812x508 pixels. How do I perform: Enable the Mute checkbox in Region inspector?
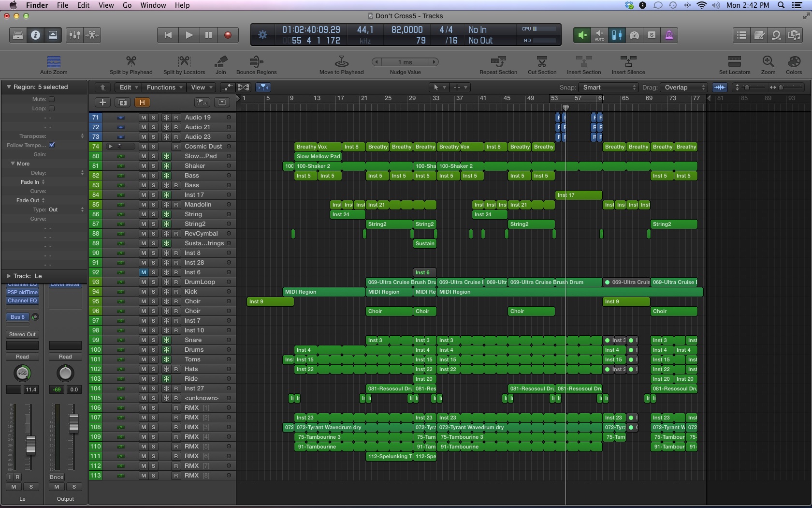[x=52, y=99]
